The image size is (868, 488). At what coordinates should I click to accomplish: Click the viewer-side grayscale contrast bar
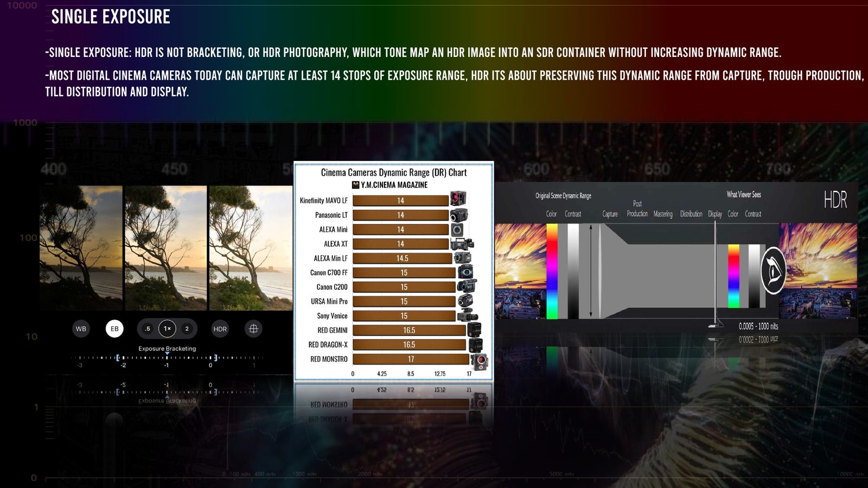(754, 276)
